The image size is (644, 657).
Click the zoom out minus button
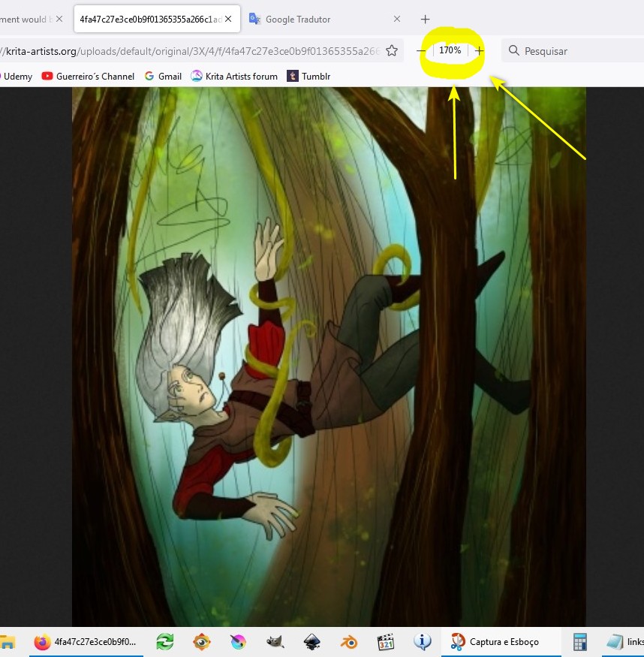421,51
